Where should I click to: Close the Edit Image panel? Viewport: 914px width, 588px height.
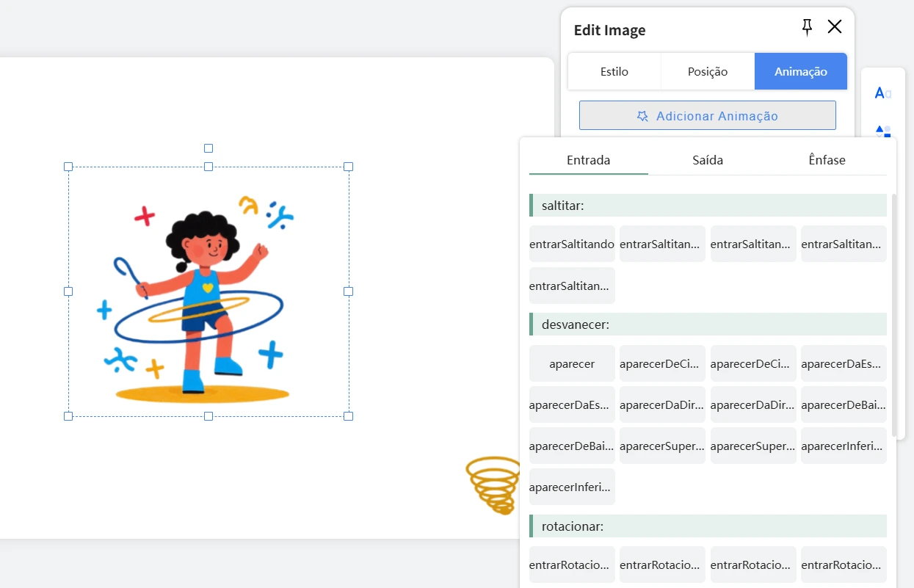(835, 27)
